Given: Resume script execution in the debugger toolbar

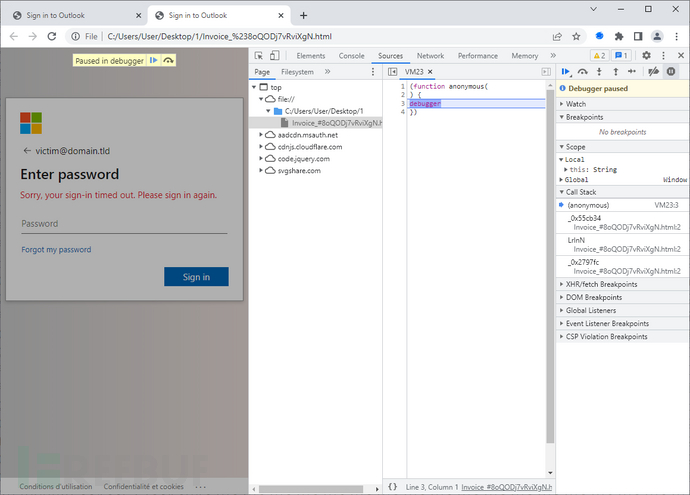Looking at the screenshot, I should [565, 72].
